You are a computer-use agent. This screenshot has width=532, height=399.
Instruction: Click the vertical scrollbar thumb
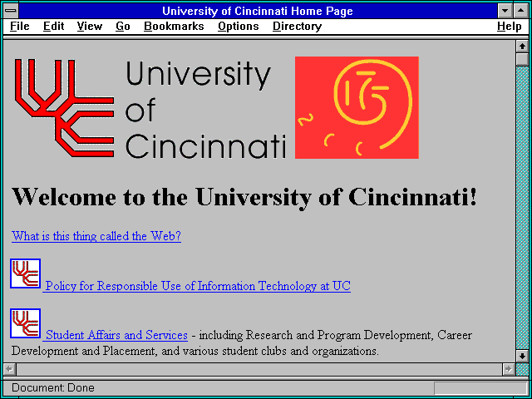click(x=522, y=59)
